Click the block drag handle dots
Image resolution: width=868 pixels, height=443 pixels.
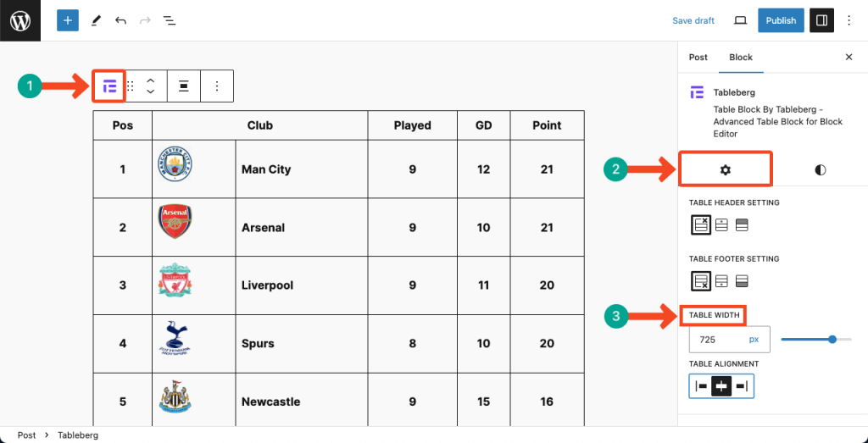tap(131, 86)
